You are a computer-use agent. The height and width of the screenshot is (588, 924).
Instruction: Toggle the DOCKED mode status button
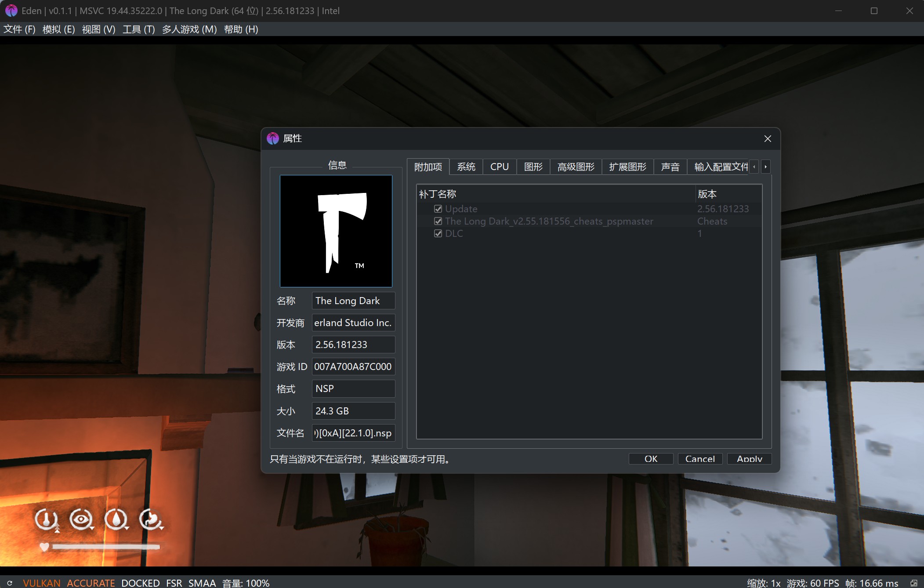[140, 583]
